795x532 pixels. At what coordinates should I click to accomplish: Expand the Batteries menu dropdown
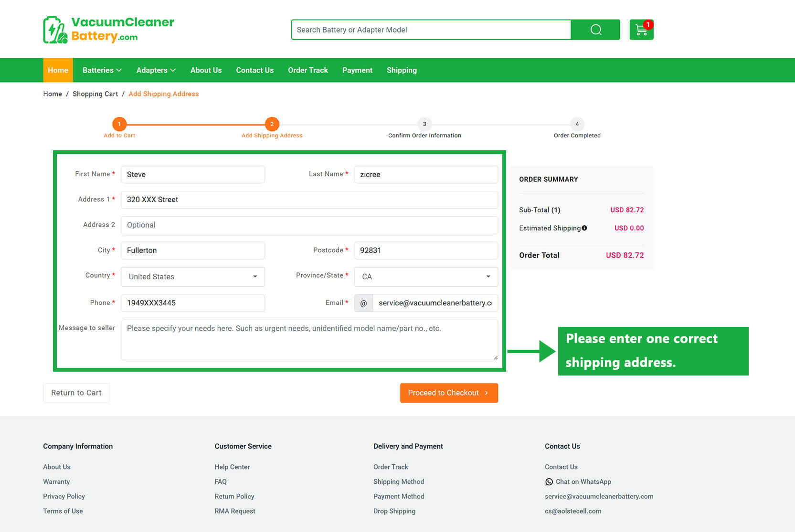click(102, 70)
